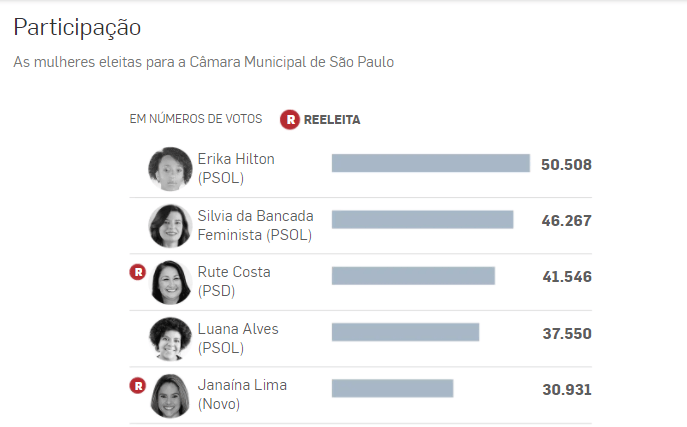Click Luana Alves's portrait photo
Image resolution: width=687 pixels, height=427 pixels.
pos(170,339)
